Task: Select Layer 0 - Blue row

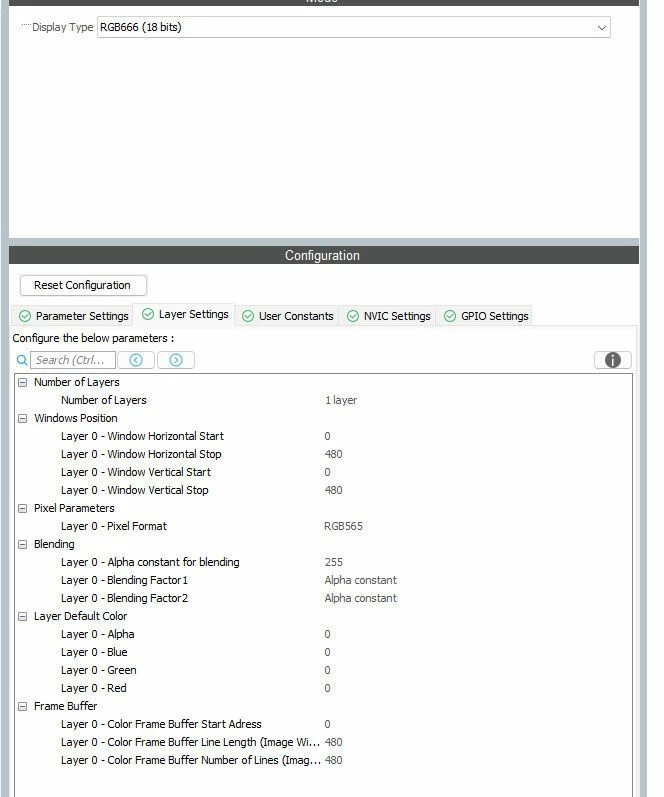Action: tap(323, 652)
